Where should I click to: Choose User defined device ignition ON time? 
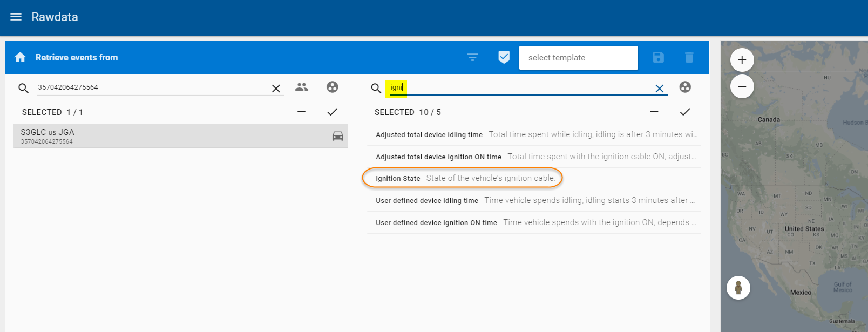tap(436, 222)
